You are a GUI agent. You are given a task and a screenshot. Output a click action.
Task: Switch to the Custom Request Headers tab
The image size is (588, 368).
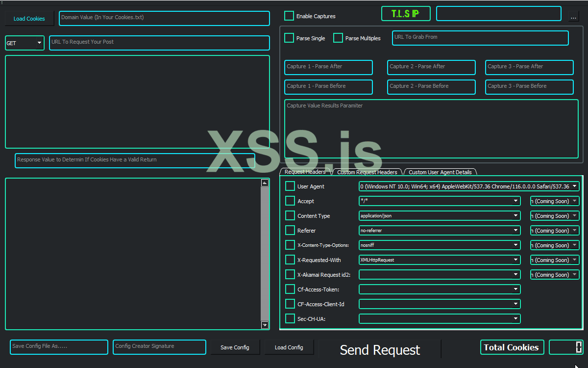(367, 172)
